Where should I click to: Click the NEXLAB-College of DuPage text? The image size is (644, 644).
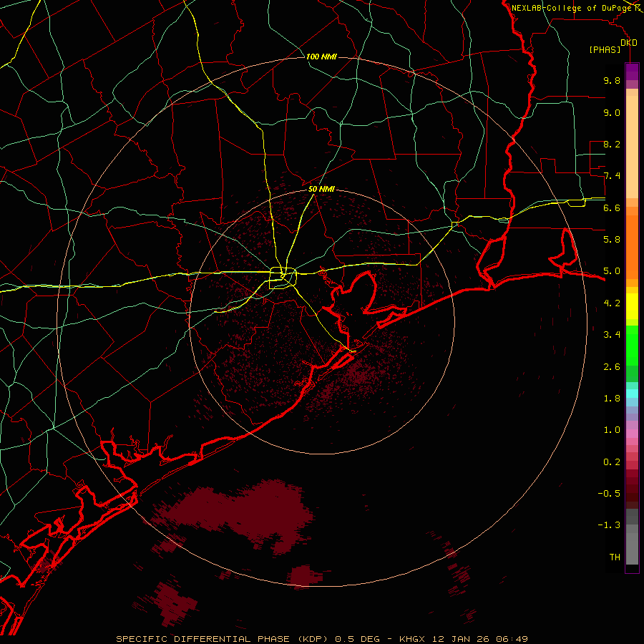[x=572, y=8]
